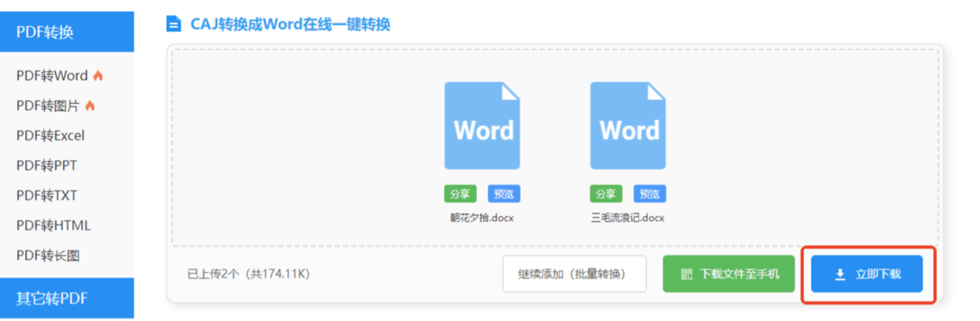Click 继续添加（批量转换） button

[574, 274]
